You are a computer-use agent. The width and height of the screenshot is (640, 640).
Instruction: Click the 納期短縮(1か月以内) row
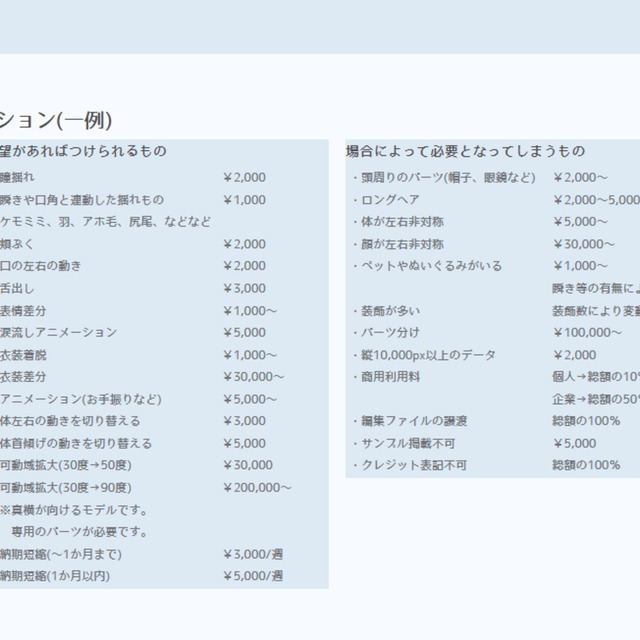(x=55, y=576)
